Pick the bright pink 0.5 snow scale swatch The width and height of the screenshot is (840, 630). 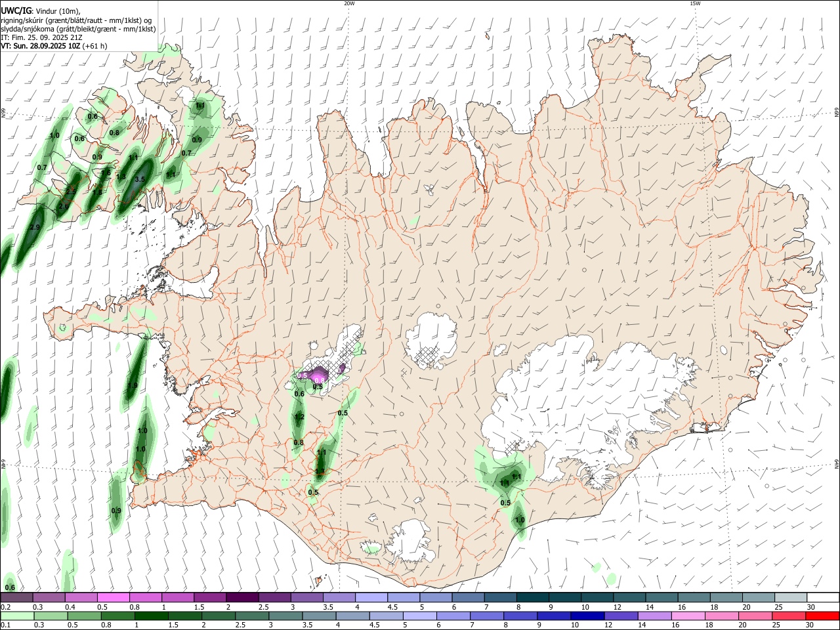[113, 598]
